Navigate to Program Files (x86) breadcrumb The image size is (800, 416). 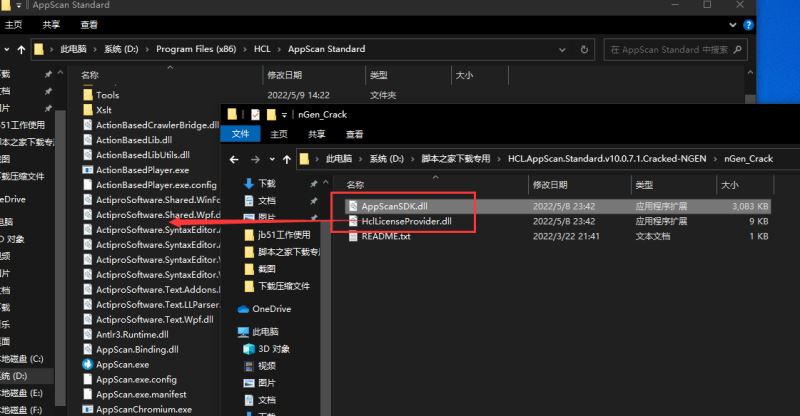[x=196, y=50]
